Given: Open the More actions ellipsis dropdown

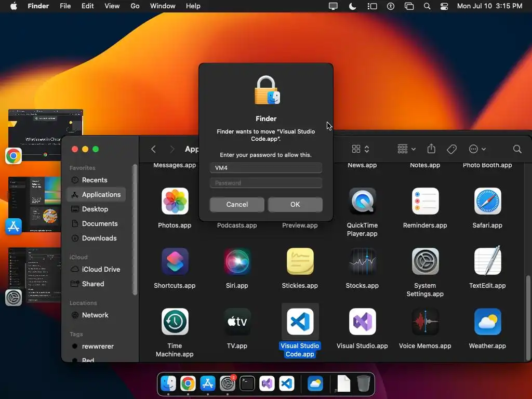Looking at the screenshot, I should coord(477,149).
